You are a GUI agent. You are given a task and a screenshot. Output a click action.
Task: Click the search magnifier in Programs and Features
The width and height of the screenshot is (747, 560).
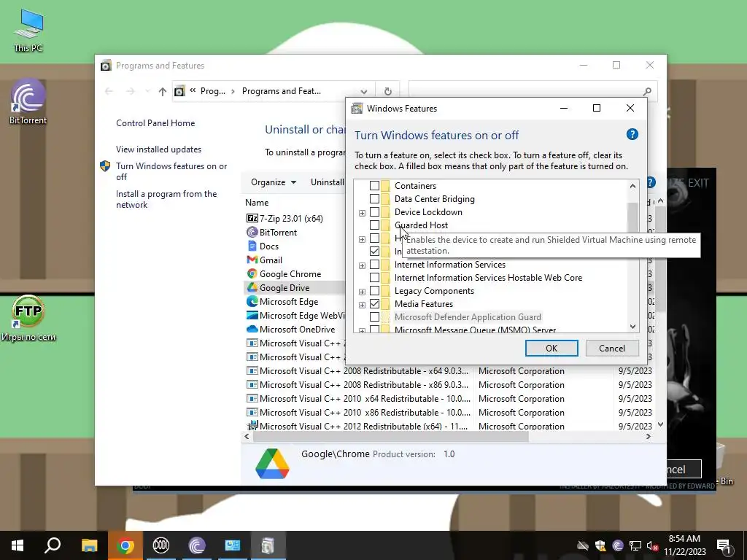point(647,91)
